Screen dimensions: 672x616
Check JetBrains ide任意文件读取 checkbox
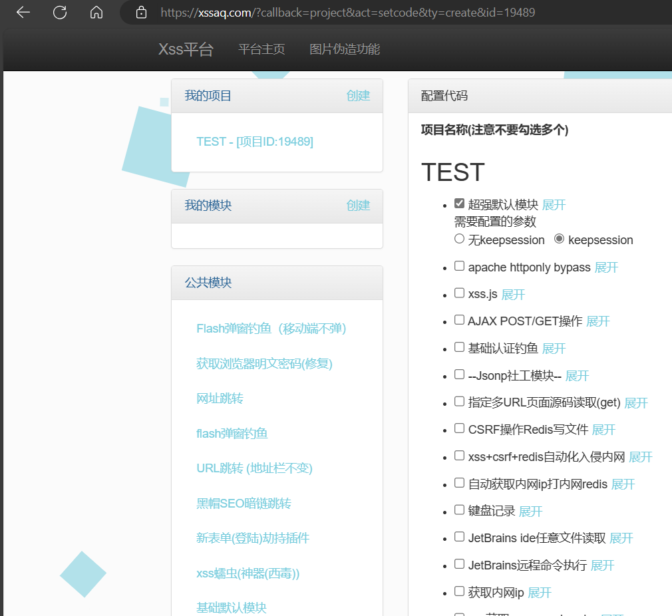459,537
